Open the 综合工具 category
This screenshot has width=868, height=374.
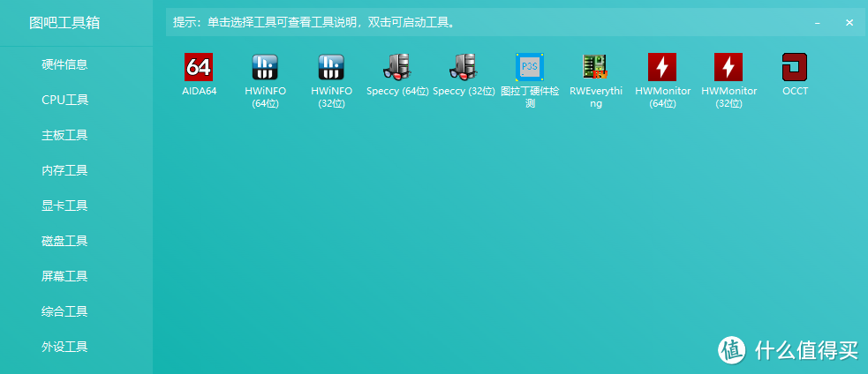[64, 311]
